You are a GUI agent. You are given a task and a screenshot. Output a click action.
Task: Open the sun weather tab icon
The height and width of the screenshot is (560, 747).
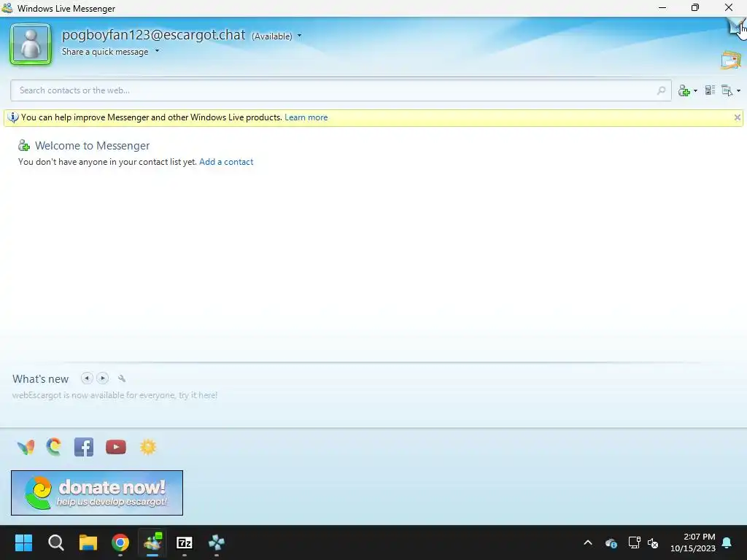(148, 447)
